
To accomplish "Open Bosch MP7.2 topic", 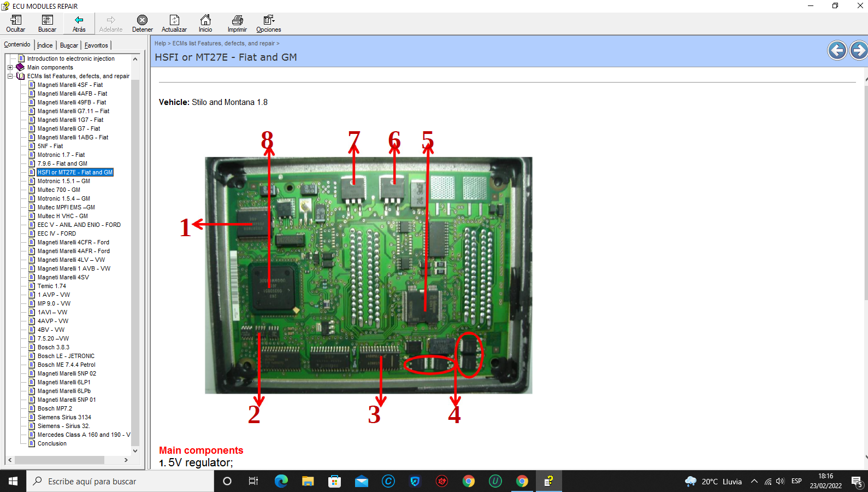I will coord(55,408).
